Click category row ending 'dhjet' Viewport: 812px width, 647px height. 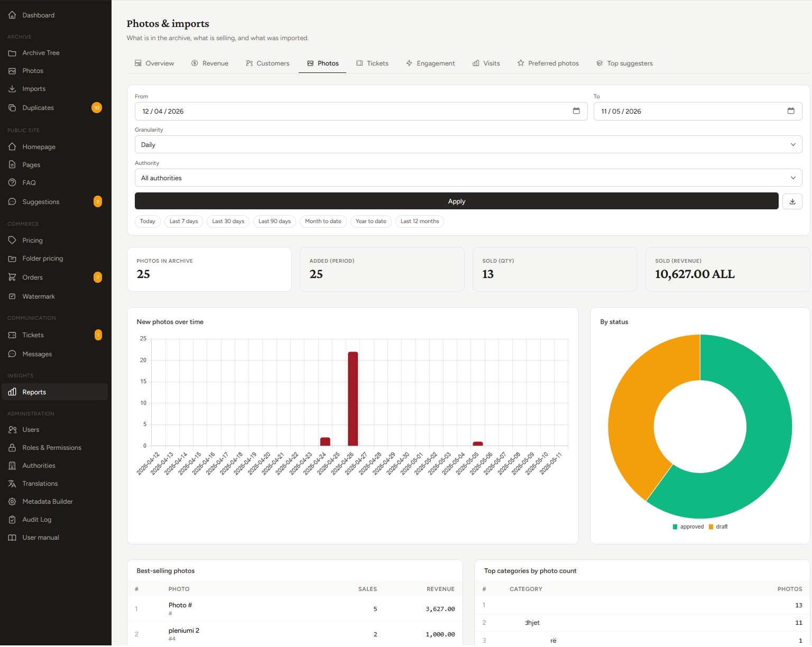coord(642,623)
